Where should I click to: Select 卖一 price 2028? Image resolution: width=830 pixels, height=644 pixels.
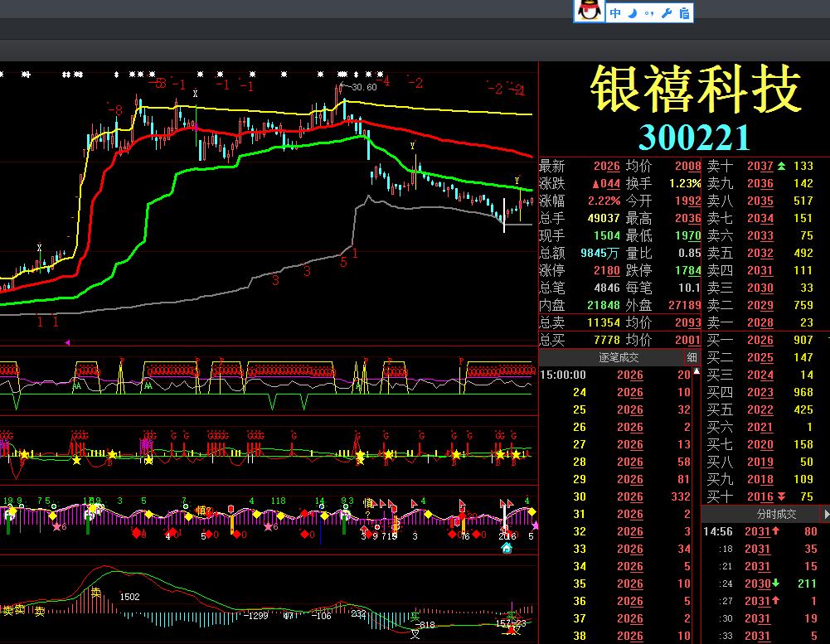tap(760, 322)
